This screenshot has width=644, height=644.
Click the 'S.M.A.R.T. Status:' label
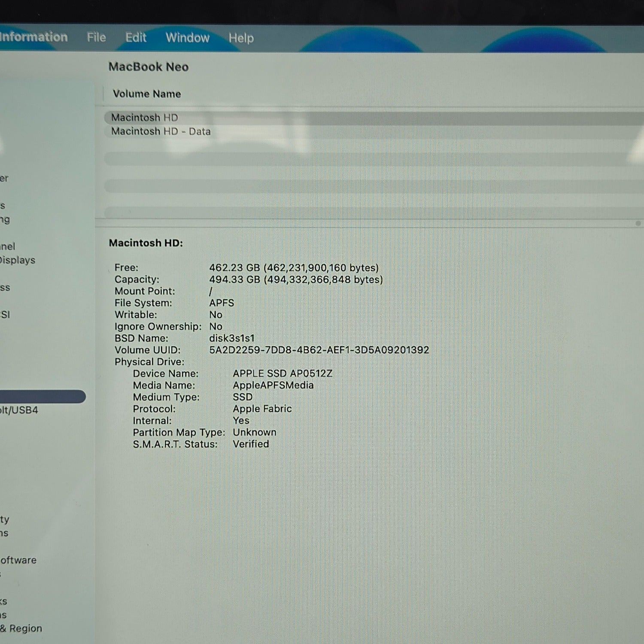[175, 444]
